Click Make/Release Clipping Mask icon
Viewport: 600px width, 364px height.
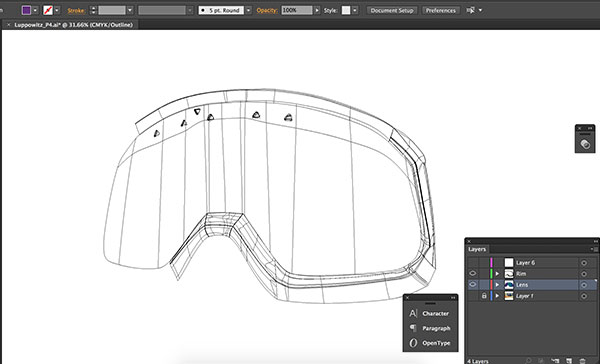[x=541, y=361]
